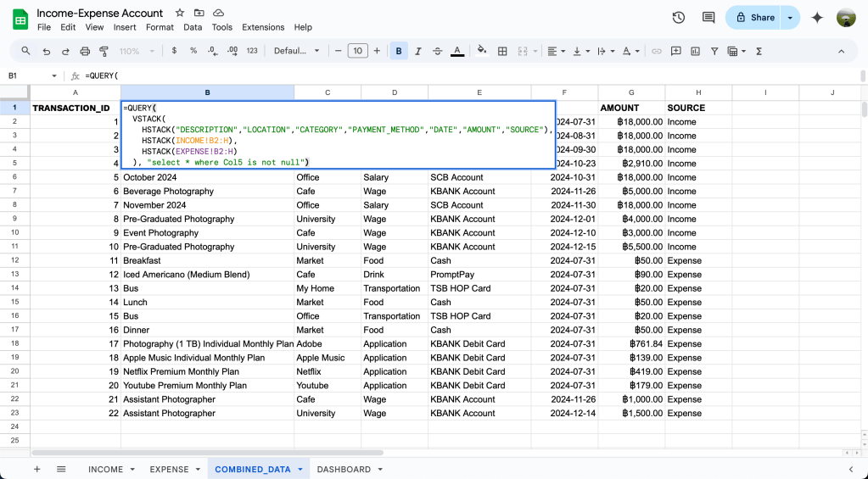The width and height of the screenshot is (868, 479).
Task: Click the insert chart icon
Action: [x=695, y=51]
